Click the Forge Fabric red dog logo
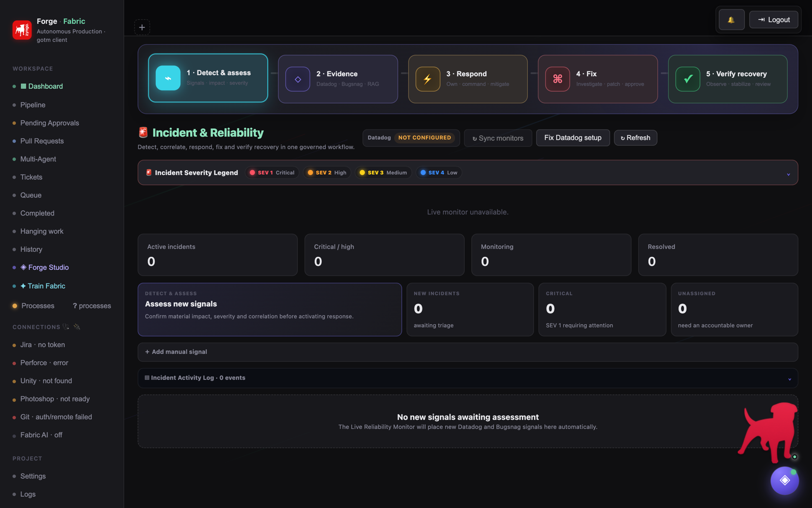Image resolution: width=812 pixels, height=508 pixels. pos(22,30)
